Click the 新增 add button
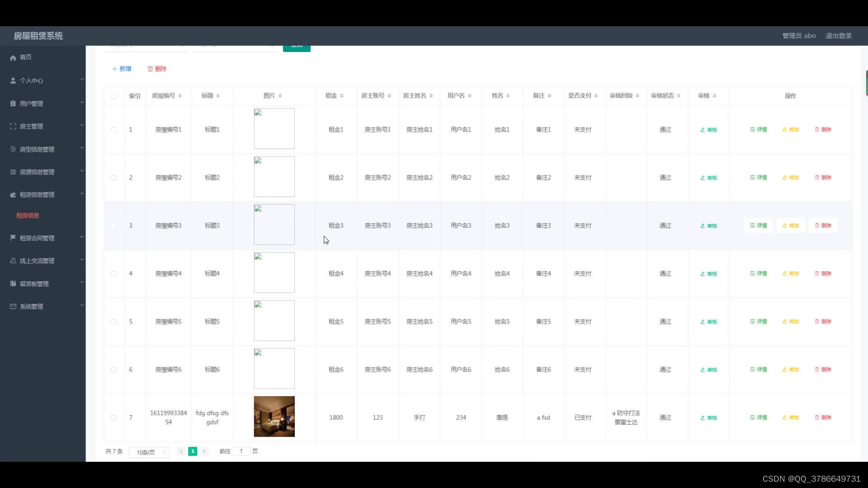The image size is (868, 488). pyautogui.click(x=122, y=69)
